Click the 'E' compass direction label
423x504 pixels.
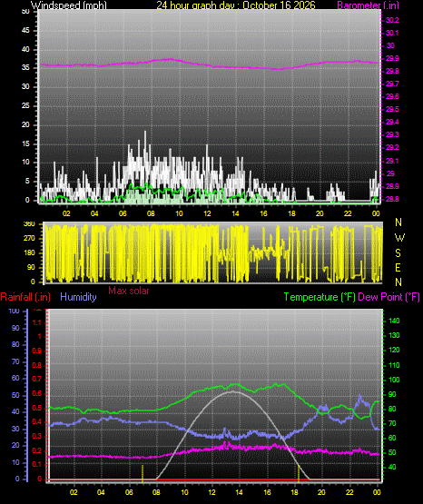click(x=398, y=268)
